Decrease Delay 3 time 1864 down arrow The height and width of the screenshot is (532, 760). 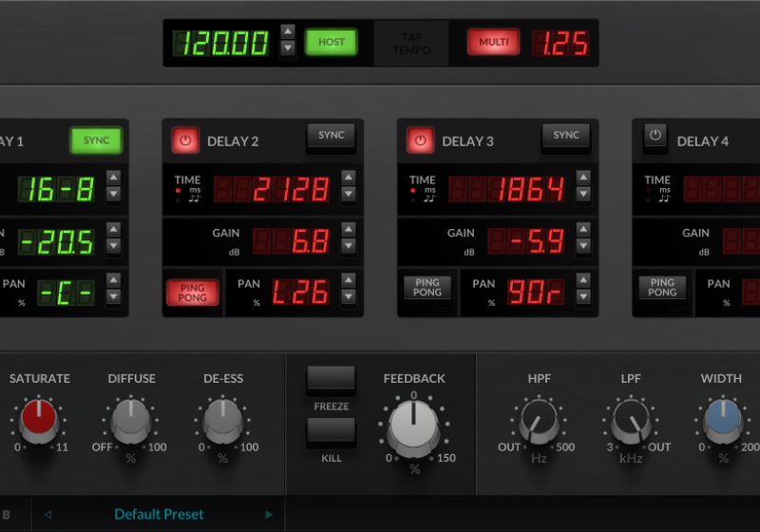[583, 194]
